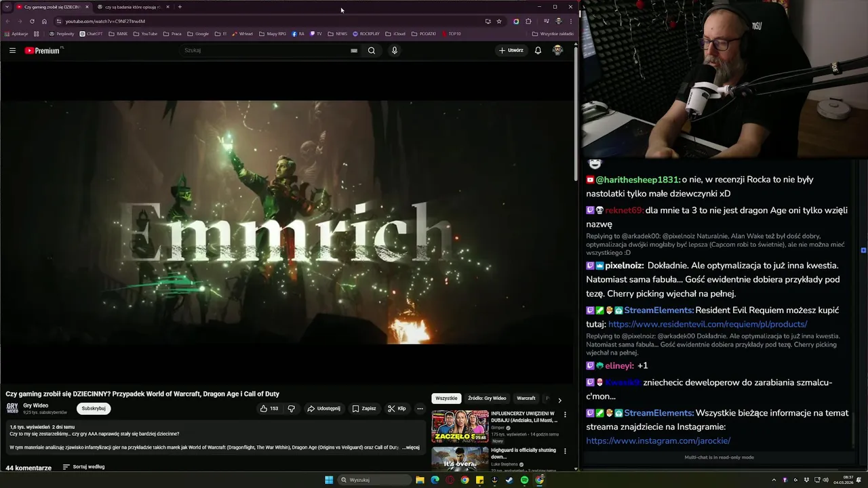Close the 'czy są badania' browser tab

pyautogui.click(x=167, y=7)
